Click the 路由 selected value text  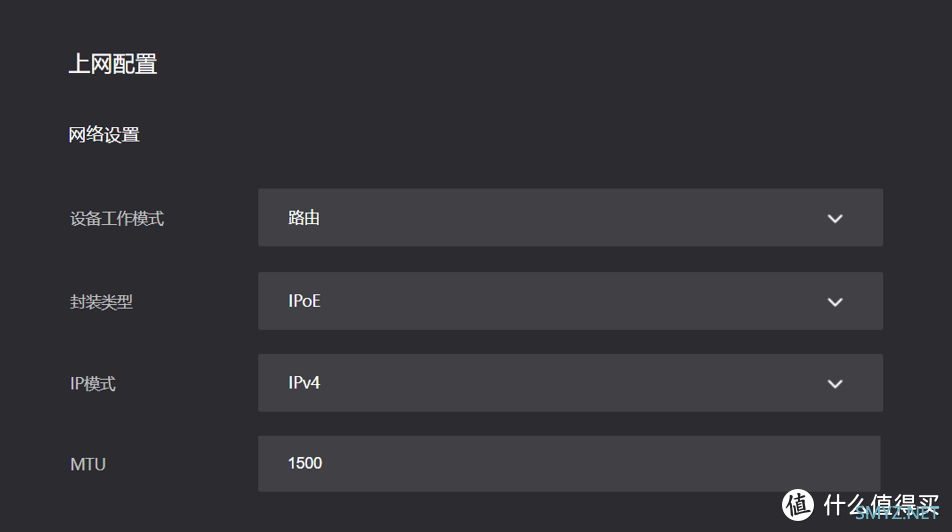304,217
